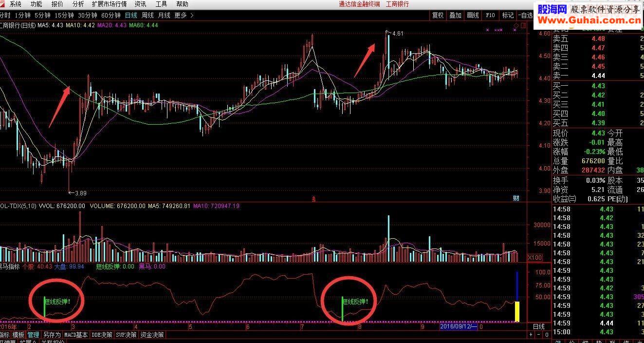Click the 涨幅 -0.23% value
The image size is (644, 343).
pos(594,152)
